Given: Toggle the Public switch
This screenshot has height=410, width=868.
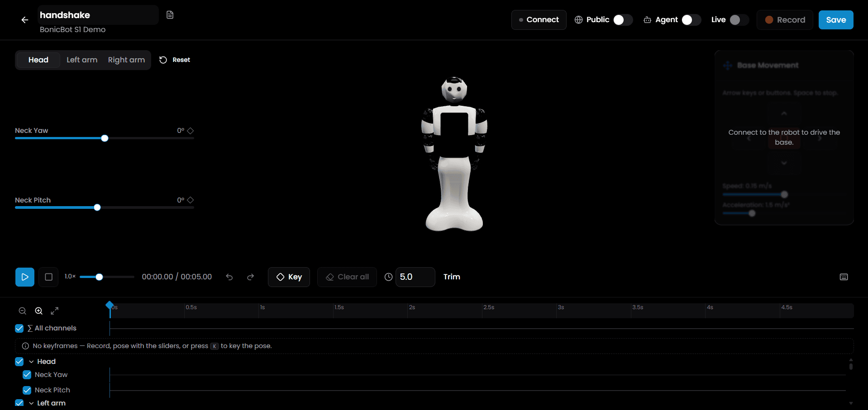Looking at the screenshot, I should [x=623, y=20].
